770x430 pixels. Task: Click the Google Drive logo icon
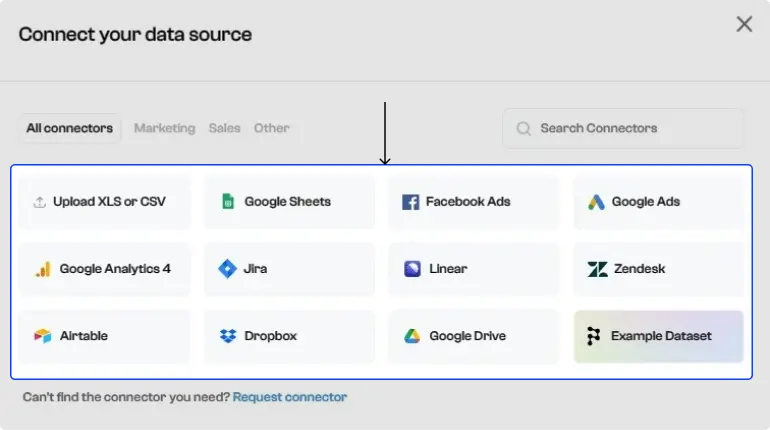click(x=412, y=336)
